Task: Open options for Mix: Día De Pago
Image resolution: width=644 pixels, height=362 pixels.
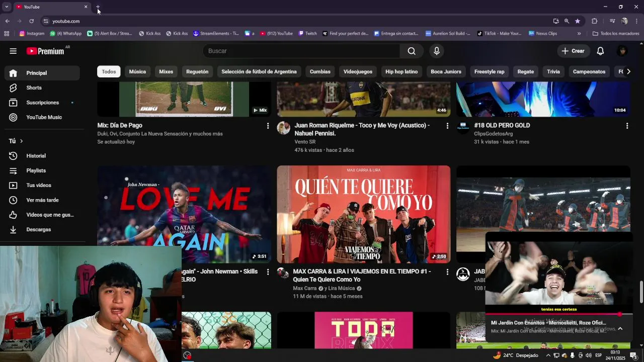Action: (x=268, y=126)
